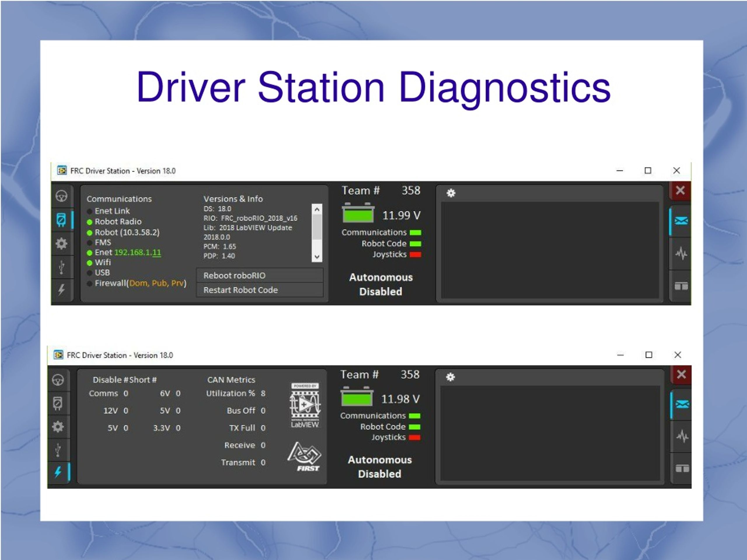
Task: Click Utilization % value in CAN Metrics
Action: click(263, 393)
